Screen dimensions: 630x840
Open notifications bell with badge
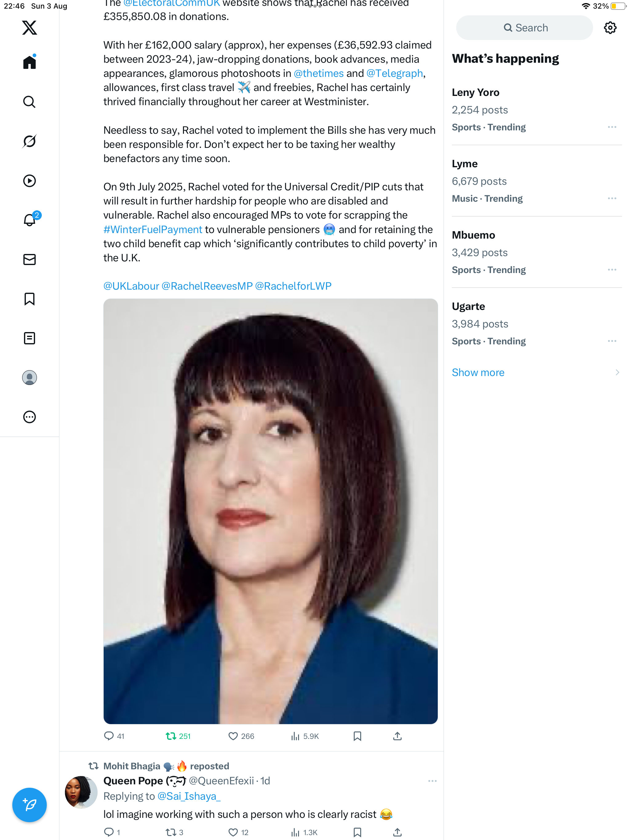click(x=29, y=220)
